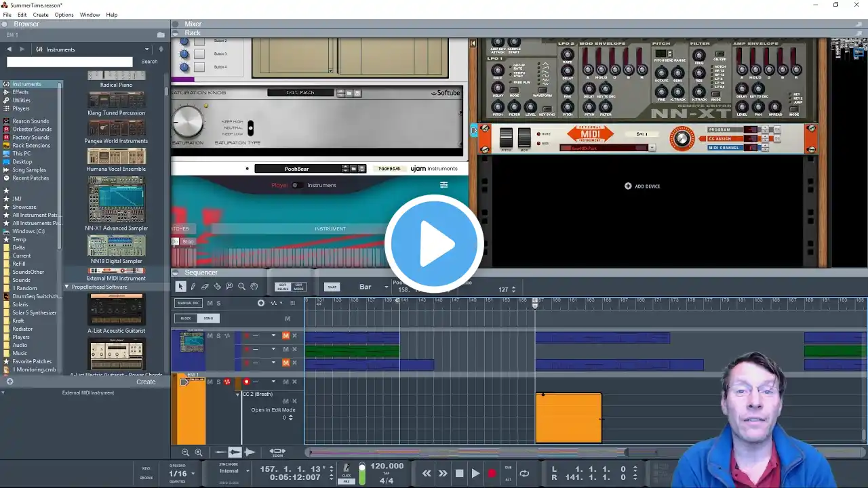Click Open in Edit Mode

273,410
